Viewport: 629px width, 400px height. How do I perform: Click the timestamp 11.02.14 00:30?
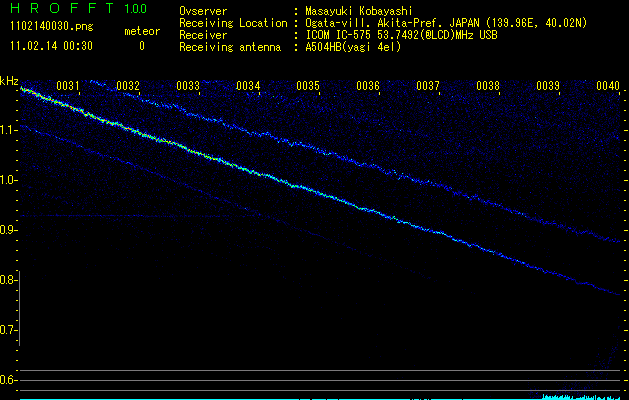(52, 46)
